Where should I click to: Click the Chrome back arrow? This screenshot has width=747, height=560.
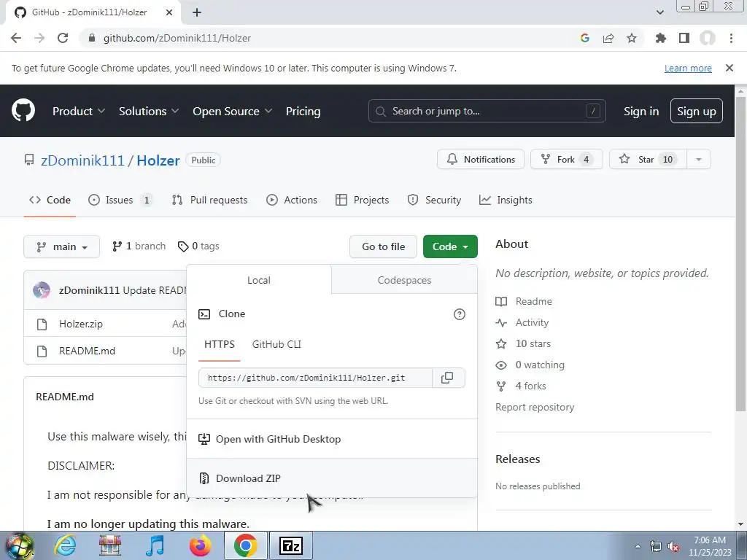(x=16, y=38)
